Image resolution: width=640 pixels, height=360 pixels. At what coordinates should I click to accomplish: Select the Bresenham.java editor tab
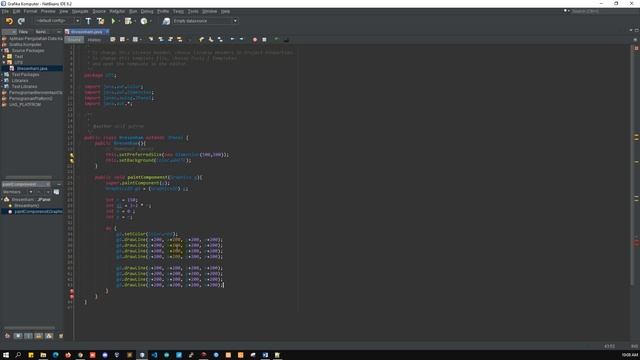pyautogui.click(x=86, y=31)
